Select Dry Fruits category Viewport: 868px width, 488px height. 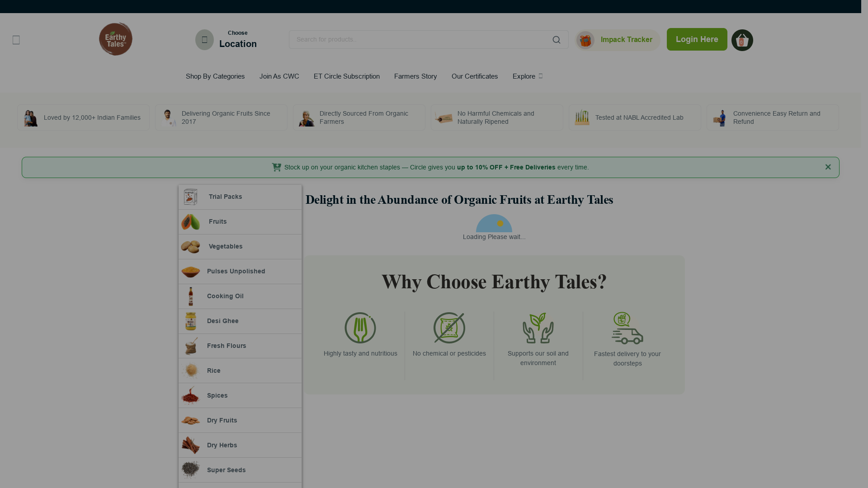[x=222, y=421]
